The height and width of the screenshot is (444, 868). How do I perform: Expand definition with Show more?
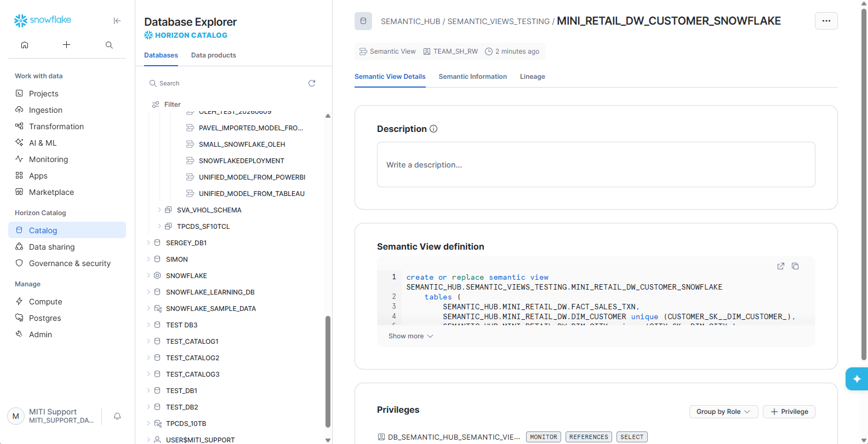(x=410, y=336)
